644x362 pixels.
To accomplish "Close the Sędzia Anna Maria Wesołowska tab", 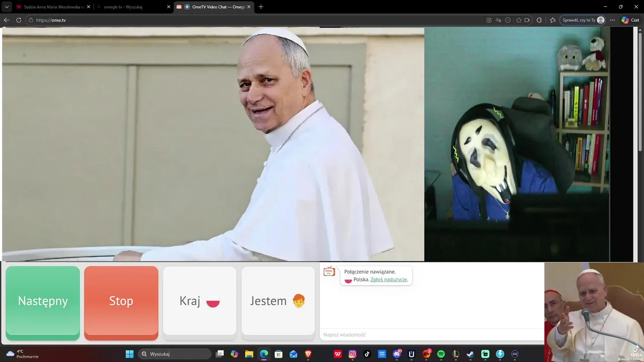I will [x=89, y=7].
